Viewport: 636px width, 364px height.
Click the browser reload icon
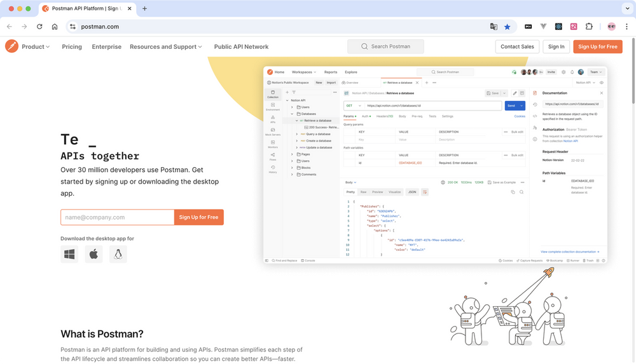pos(39,27)
